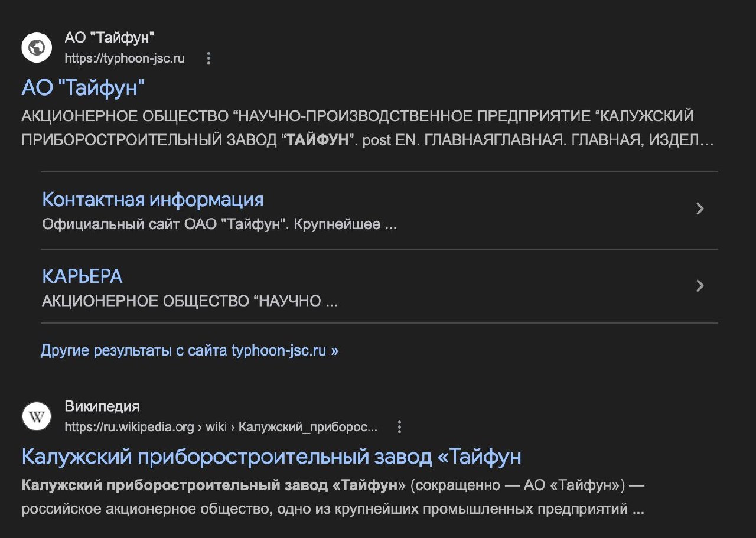Viewport: 756px width, 538px height.
Task: Click the "Официальный сайт ОАО" sitelink description
Action: (x=219, y=225)
